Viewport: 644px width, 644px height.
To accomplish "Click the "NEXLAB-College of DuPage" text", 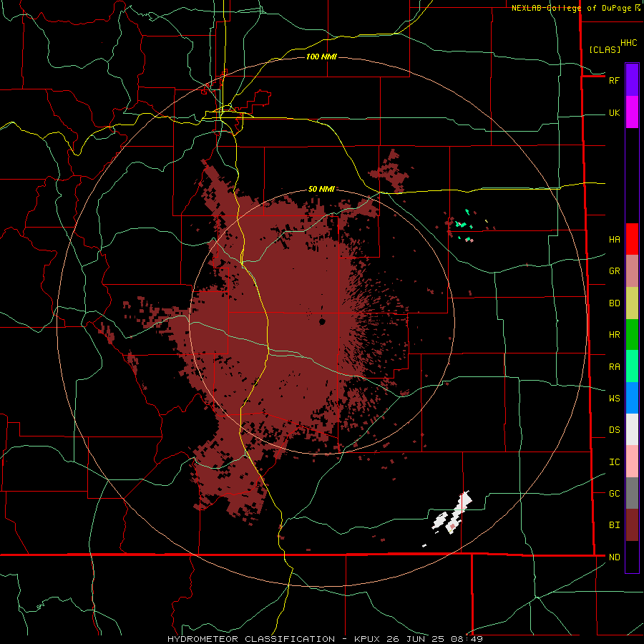I will (x=571, y=8).
